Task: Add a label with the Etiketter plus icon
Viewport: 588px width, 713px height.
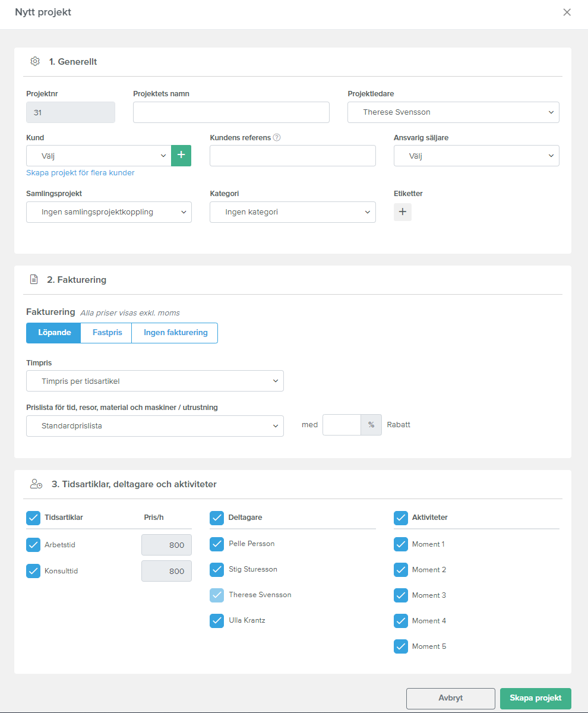Action: 403,212
